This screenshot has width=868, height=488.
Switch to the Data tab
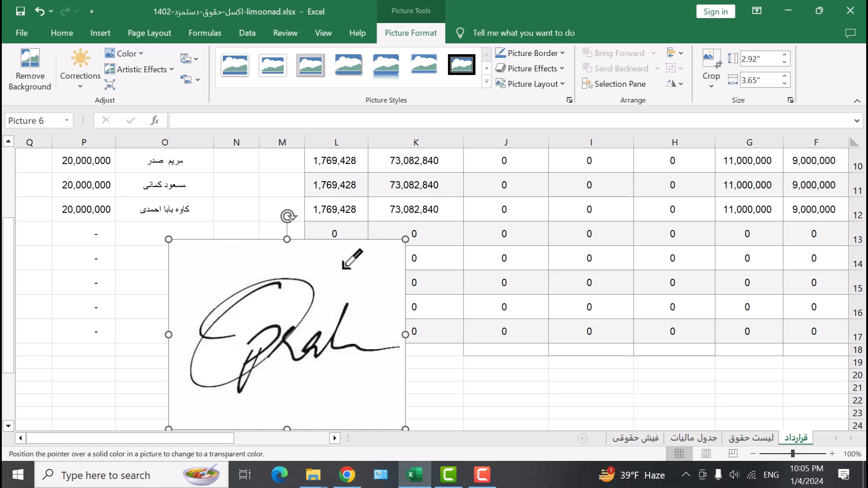(x=247, y=33)
